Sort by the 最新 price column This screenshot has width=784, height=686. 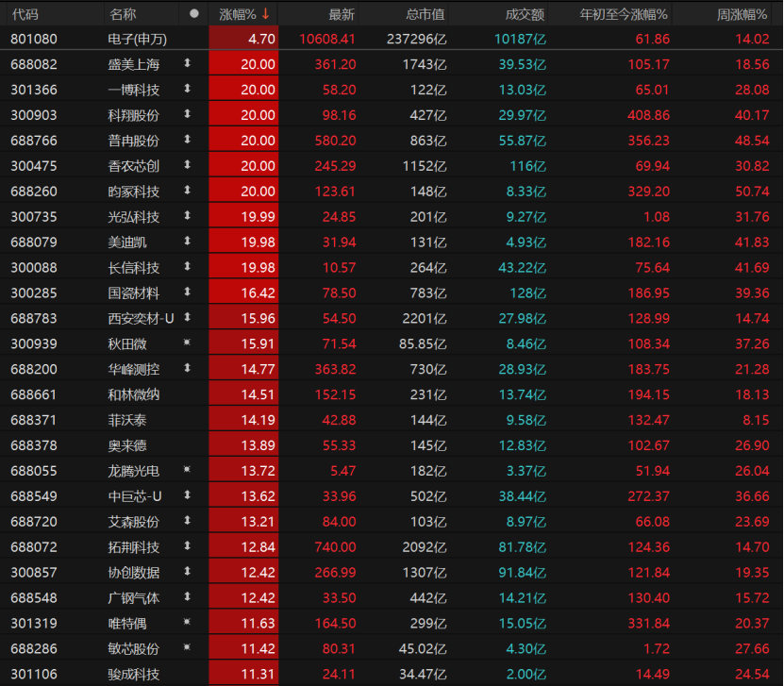tap(342, 14)
